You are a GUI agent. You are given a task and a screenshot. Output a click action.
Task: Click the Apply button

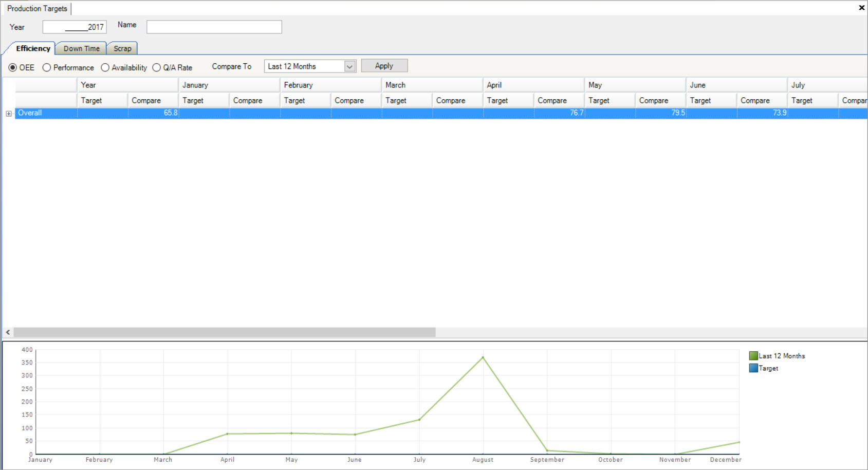click(384, 66)
